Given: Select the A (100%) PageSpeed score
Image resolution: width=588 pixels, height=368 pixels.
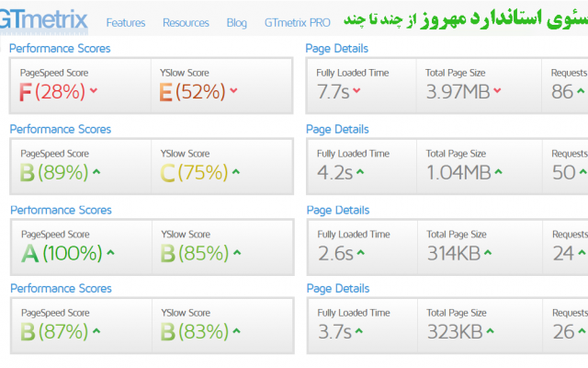Looking at the screenshot, I should 62,254.
